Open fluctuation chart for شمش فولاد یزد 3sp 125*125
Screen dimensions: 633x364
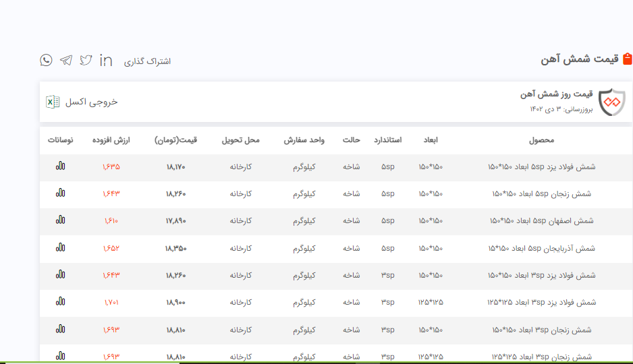[61, 302]
